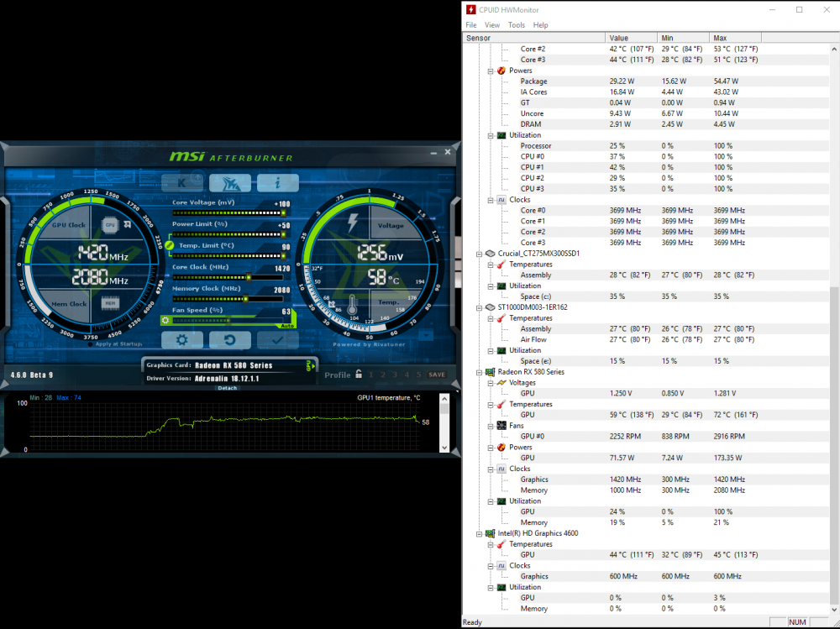Toggle the fan speed Auto button
The width and height of the screenshot is (840, 629).
coord(287,326)
